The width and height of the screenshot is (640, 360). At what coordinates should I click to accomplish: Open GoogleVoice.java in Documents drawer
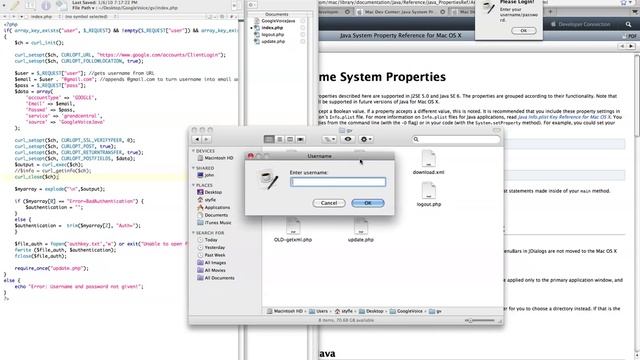[275, 21]
